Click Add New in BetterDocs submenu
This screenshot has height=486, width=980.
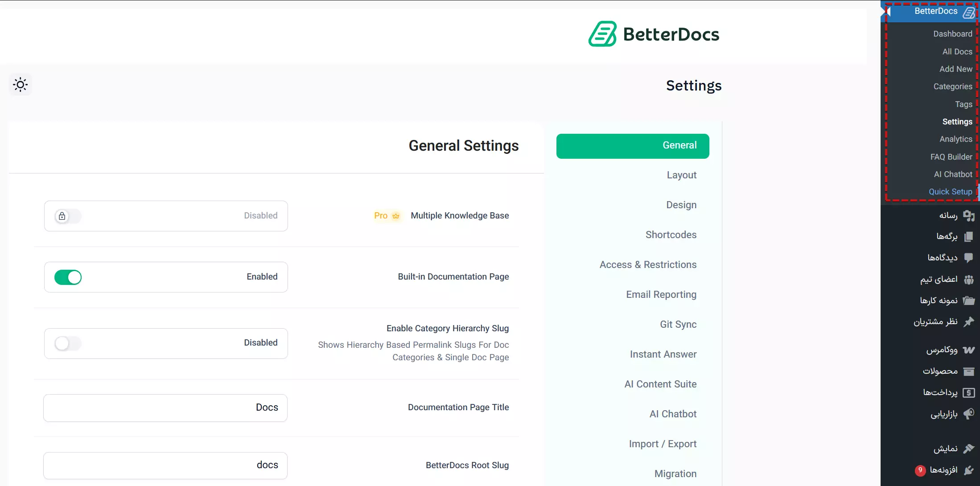[x=955, y=69]
